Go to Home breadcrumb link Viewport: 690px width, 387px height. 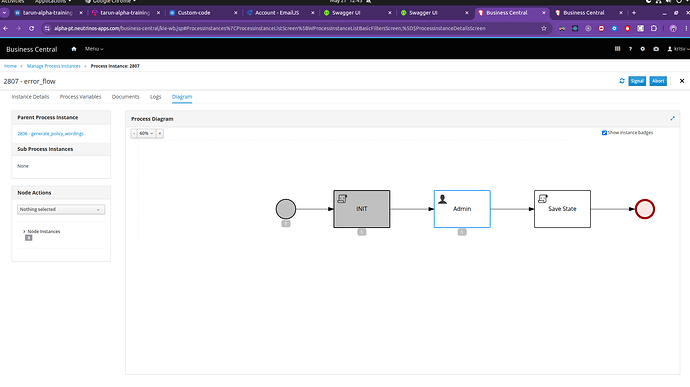click(11, 66)
